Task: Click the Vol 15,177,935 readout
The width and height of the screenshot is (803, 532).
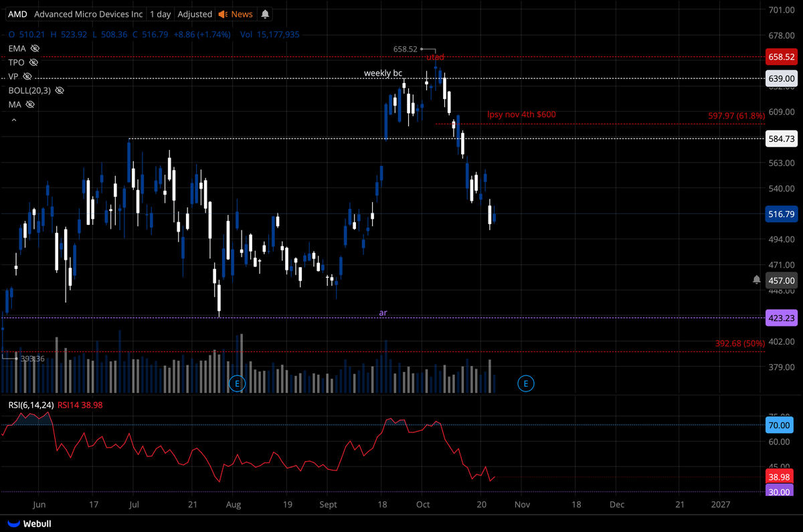Action: [x=270, y=34]
